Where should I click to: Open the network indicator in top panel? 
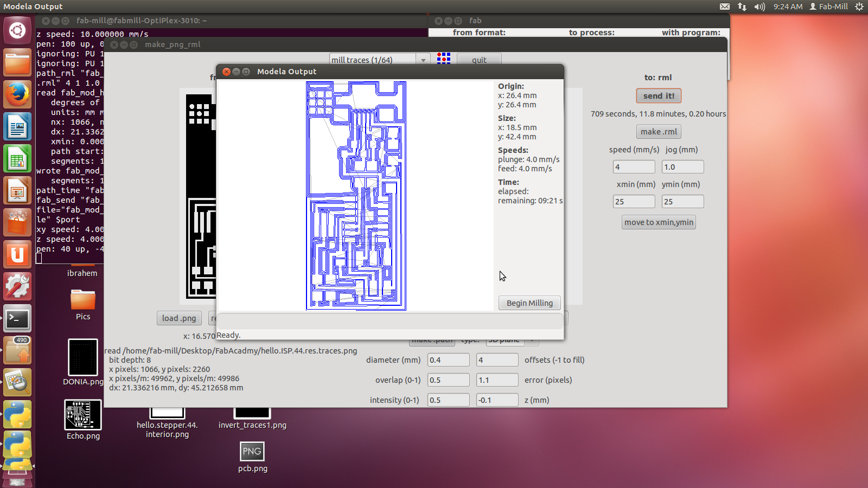click(x=742, y=7)
